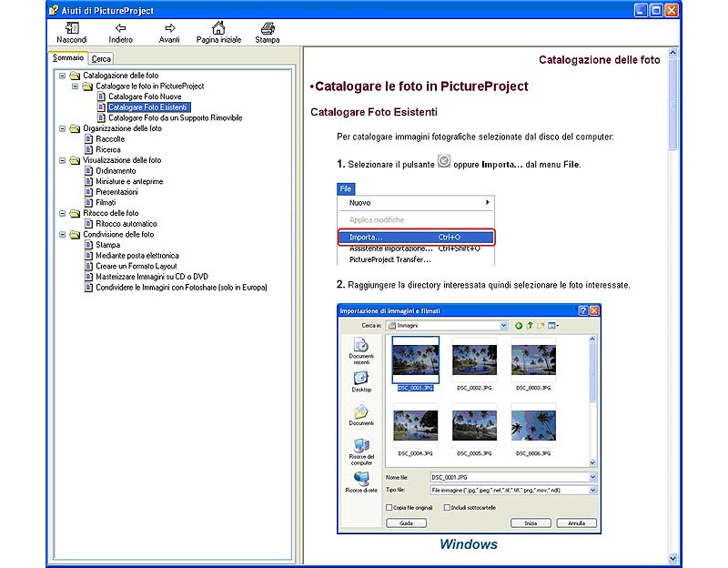Open Catalogare Foto Nuove topic

pyautogui.click(x=145, y=96)
